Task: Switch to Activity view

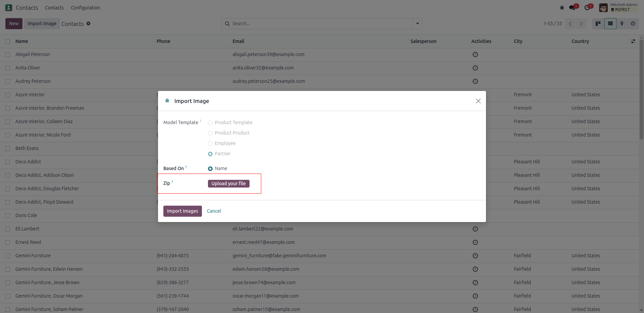Action: pyautogui.click(x=633, y=23)
